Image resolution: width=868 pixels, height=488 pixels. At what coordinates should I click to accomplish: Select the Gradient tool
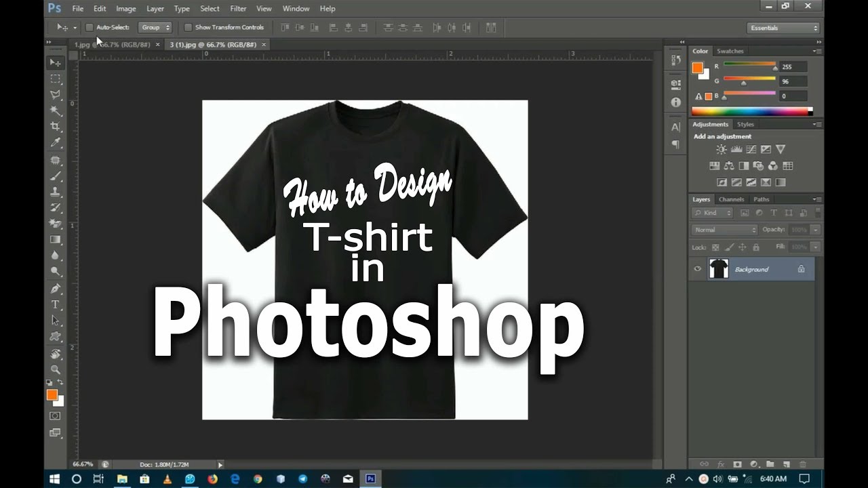pyautogui.click(x=55, y=240)
